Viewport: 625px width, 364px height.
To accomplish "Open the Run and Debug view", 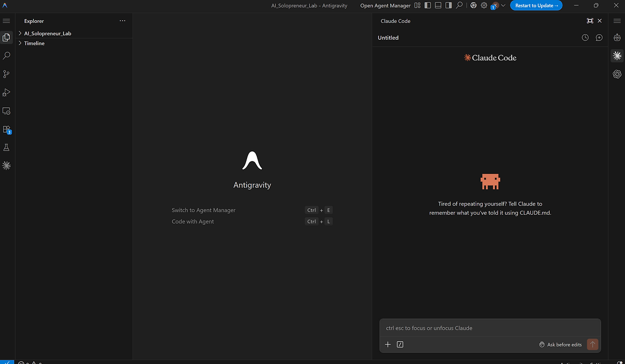I will (x=6, y=92).
